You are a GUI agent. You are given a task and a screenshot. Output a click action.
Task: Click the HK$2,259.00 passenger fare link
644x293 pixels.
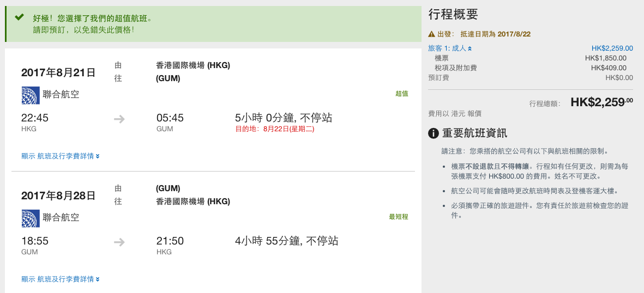[x=612, y=48]
